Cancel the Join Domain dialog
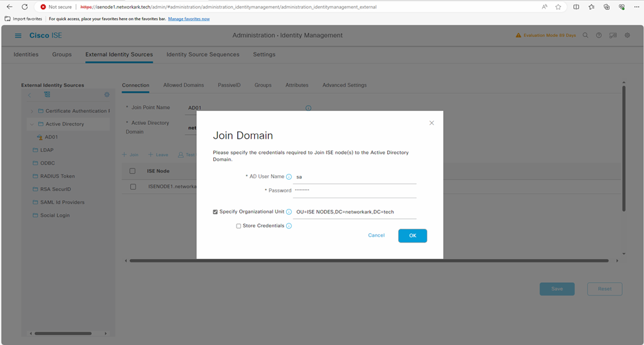The width and height of the screenshot is (644, 345). pyautogui.click(x=376, y=236)
